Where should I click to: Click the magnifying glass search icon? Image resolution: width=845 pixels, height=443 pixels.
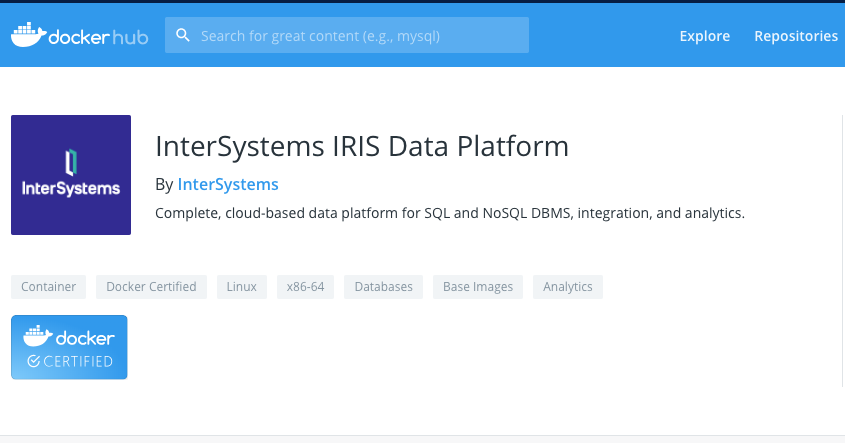(x=182, y=36)
